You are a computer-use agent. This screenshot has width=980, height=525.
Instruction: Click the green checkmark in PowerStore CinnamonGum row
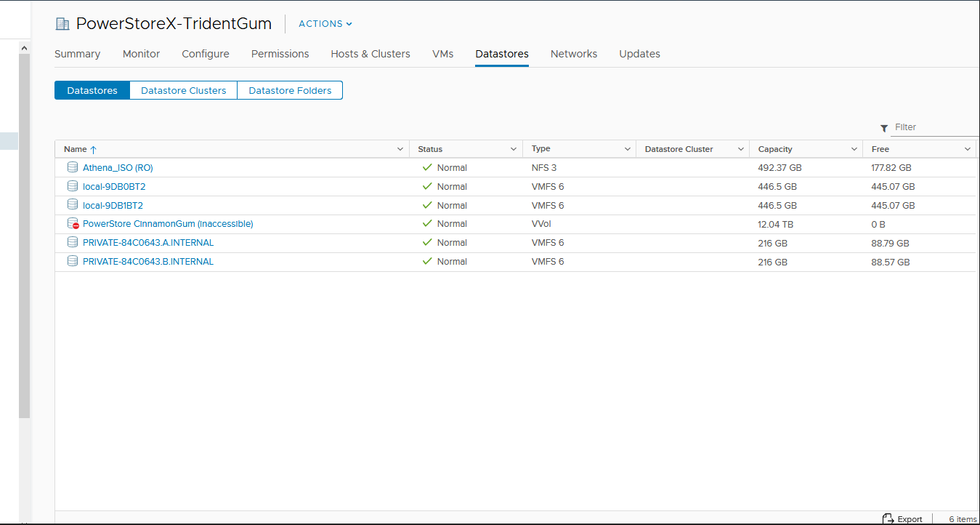click(x=427, y=223)
